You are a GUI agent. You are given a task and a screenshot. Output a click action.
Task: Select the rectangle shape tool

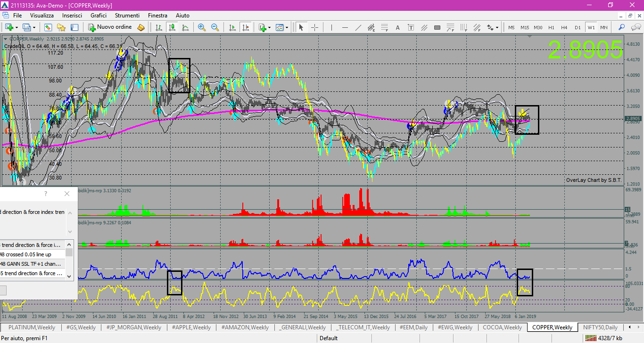438,27
